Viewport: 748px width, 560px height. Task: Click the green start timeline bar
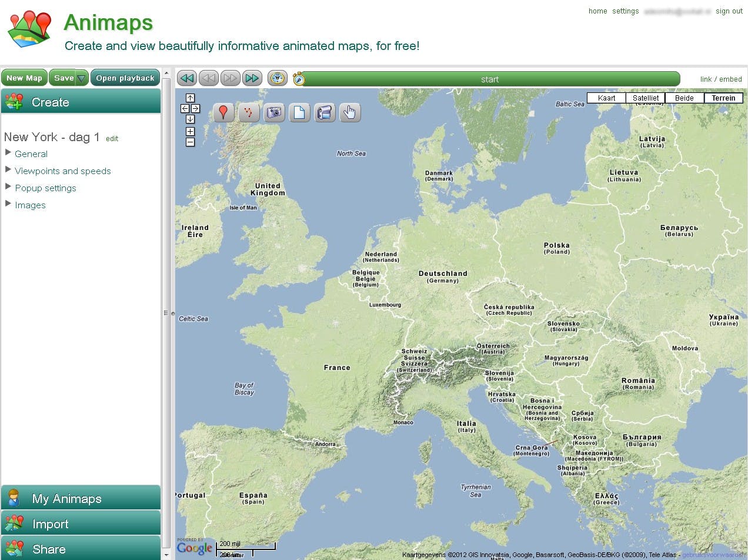click(x=490, y=79)
